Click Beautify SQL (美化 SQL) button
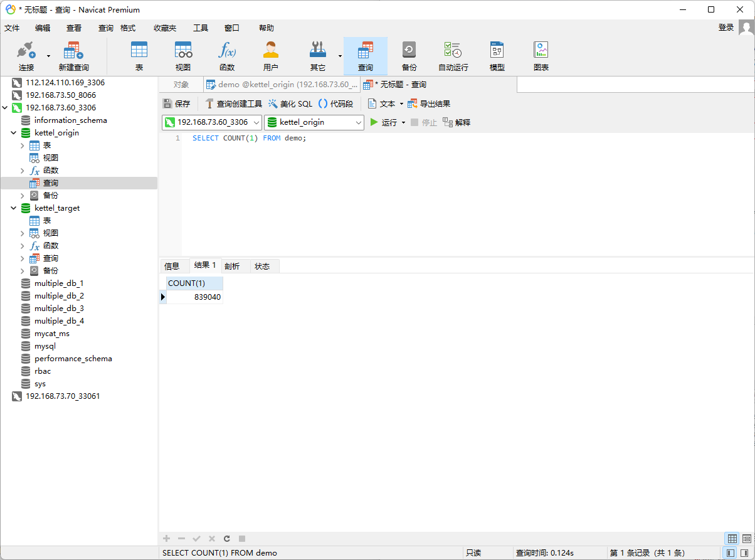Viewport: 755px width, 560px height. (x=290, y=103)
